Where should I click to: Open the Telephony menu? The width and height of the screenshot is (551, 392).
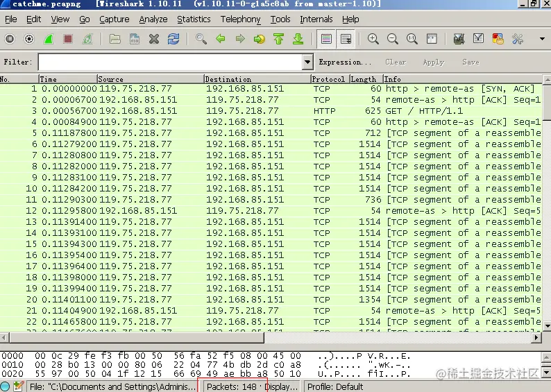click(240, 19)
